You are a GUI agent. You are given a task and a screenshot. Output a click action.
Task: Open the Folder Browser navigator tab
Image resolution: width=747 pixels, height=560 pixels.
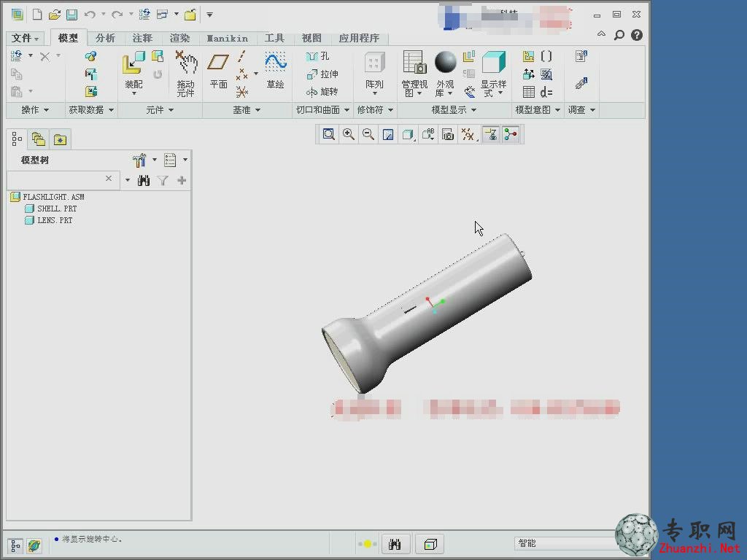pos(38,139)
